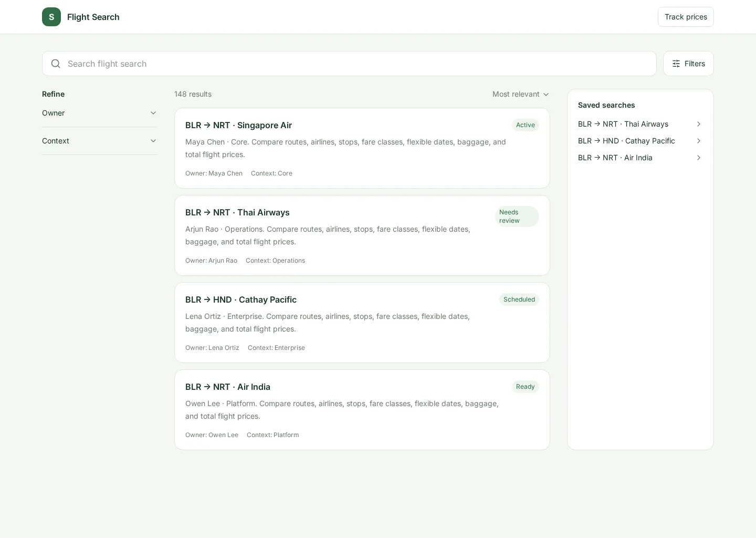Expand the Owner refine filter
The width and height of the screenshot is (756, 538).
pyautogui.click(x=100, y=113)
